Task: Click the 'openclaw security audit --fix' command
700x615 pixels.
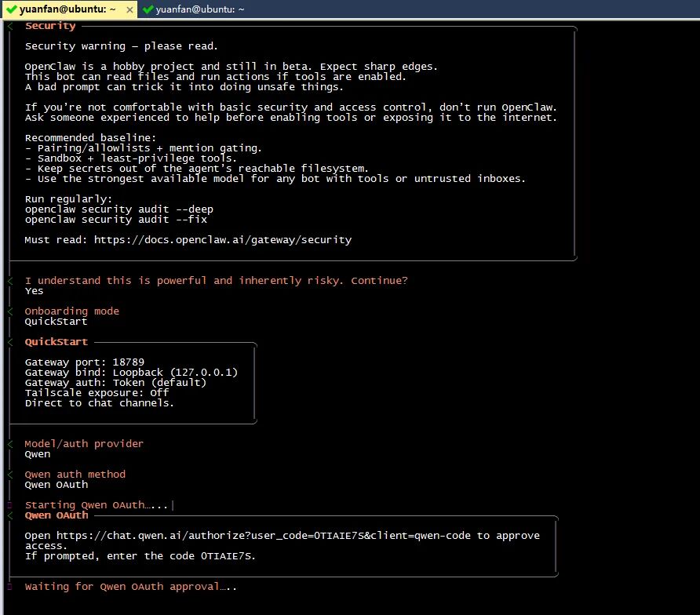Action: coord(115,220)
